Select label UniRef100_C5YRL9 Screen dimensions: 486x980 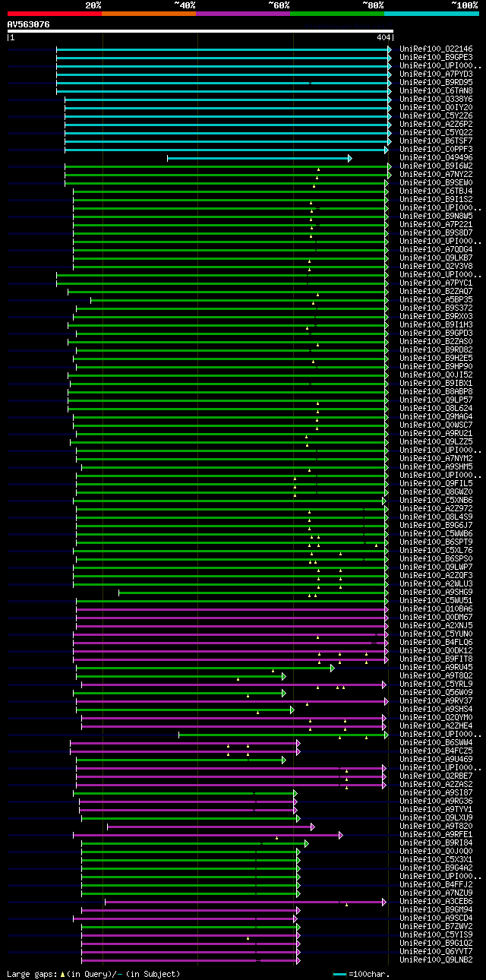(436, 684)
